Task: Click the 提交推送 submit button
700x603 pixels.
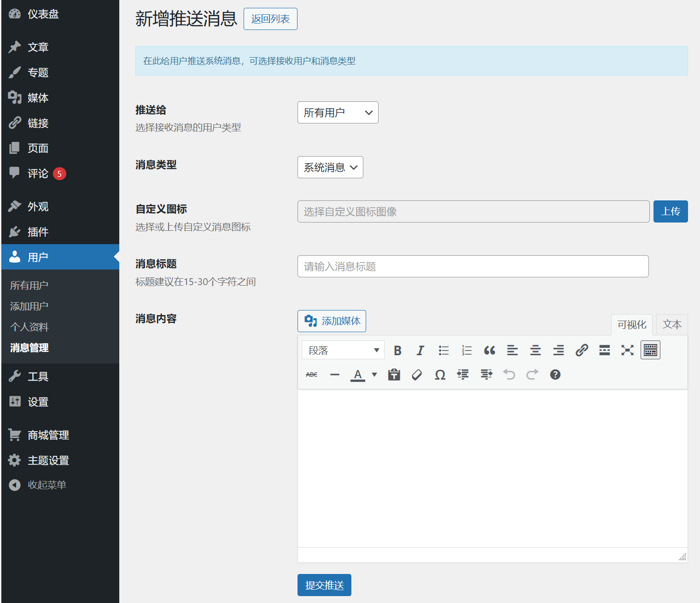Action: [324, 585]
